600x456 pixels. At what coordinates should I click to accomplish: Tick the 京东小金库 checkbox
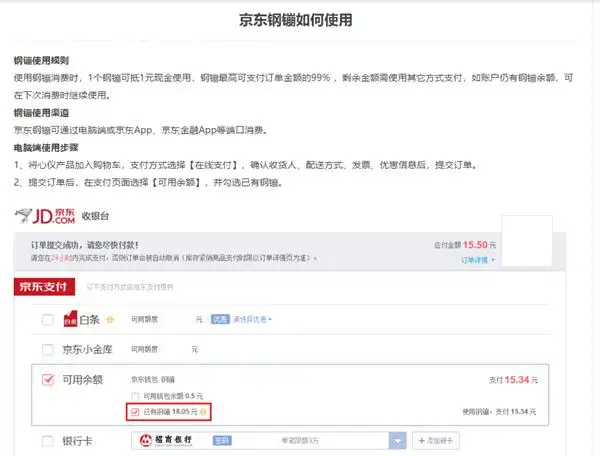[47, 349]
